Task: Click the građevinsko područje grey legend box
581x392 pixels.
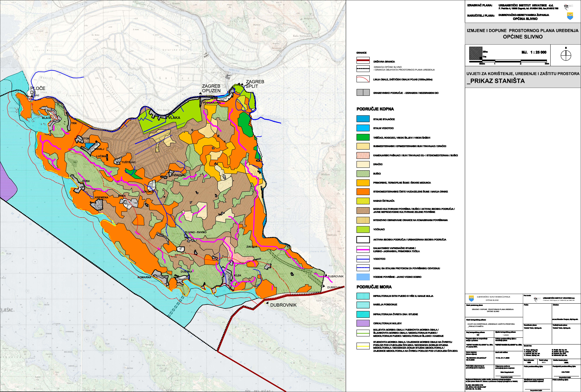Action: click(x=363, y=92)
